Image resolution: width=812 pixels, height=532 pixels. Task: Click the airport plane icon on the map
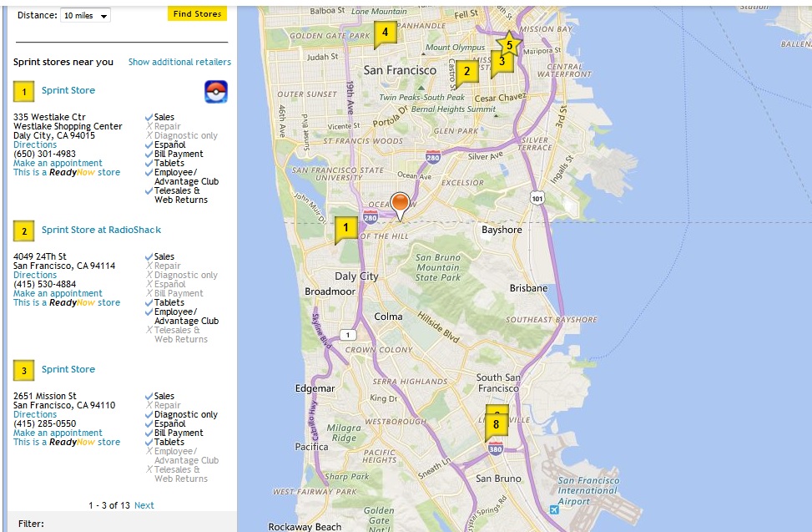(554, 510)
